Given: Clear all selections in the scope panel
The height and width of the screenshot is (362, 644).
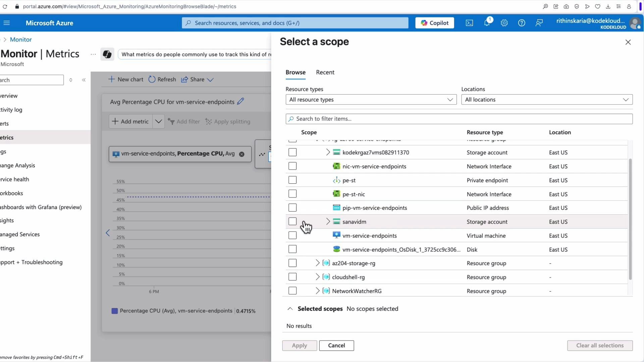Looking at the screenshot, I should [599, 345].
